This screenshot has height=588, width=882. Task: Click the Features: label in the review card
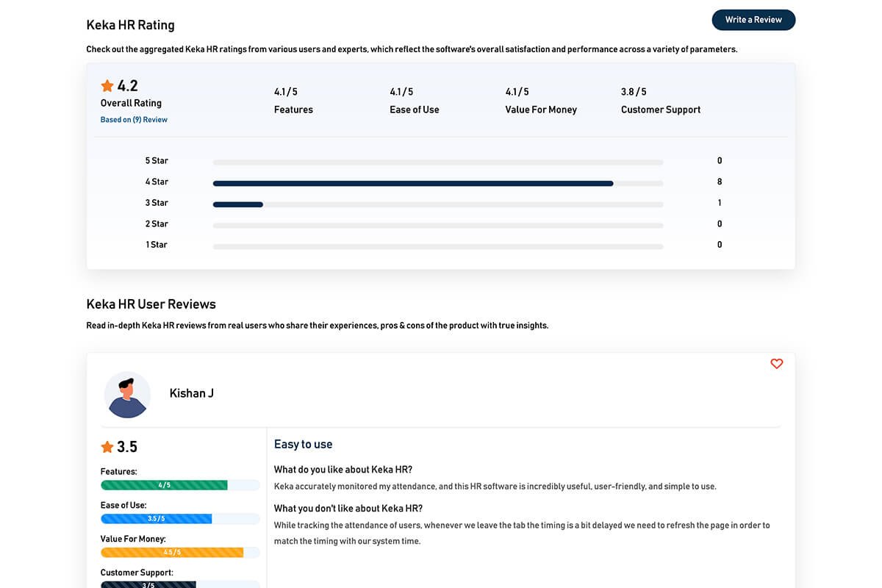119,472
